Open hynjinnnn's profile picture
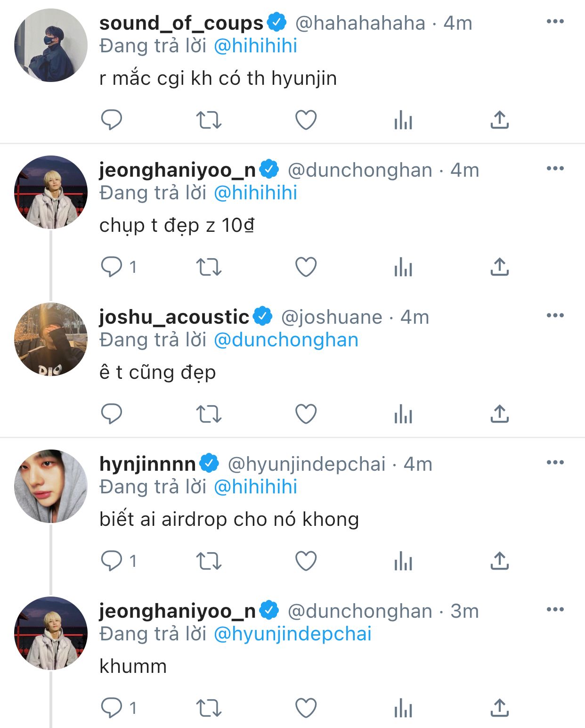Screen dimensions: 585x728 [51, 486]
